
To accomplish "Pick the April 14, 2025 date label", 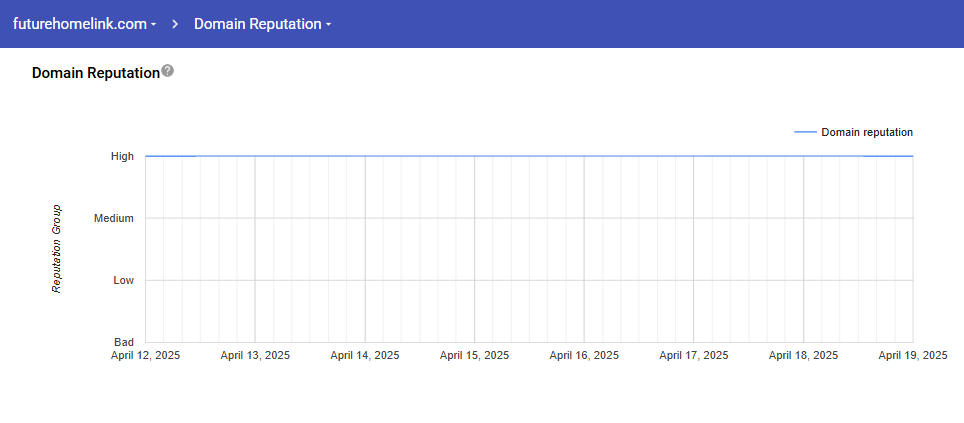I will pyautogui.click(x=364, y=355).
